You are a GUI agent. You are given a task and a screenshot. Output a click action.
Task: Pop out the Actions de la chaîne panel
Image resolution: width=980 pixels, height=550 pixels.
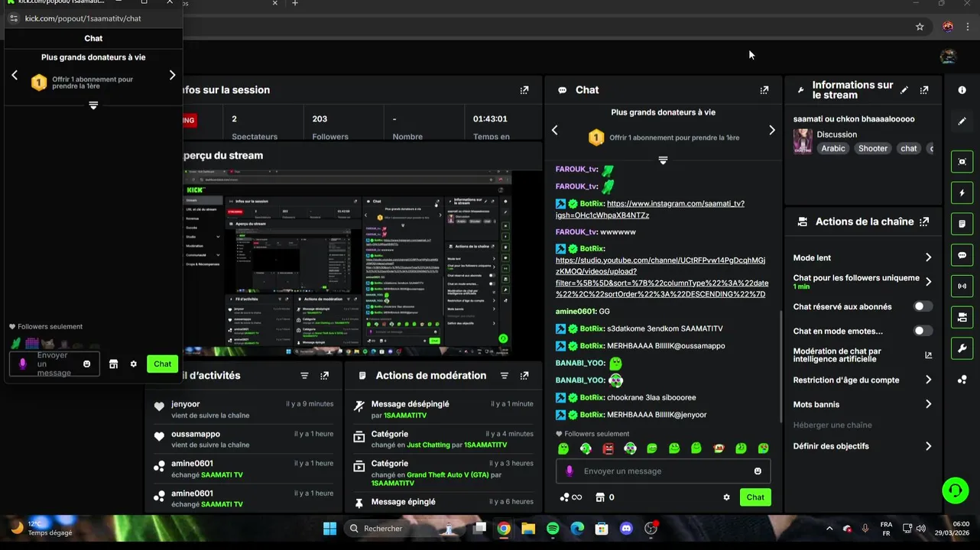click(x=924, y=222)
